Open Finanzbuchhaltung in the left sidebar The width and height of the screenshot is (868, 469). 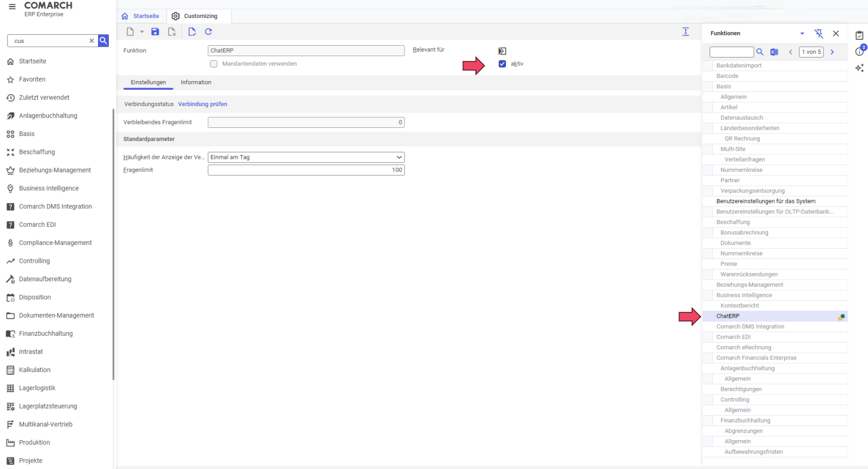46,334
